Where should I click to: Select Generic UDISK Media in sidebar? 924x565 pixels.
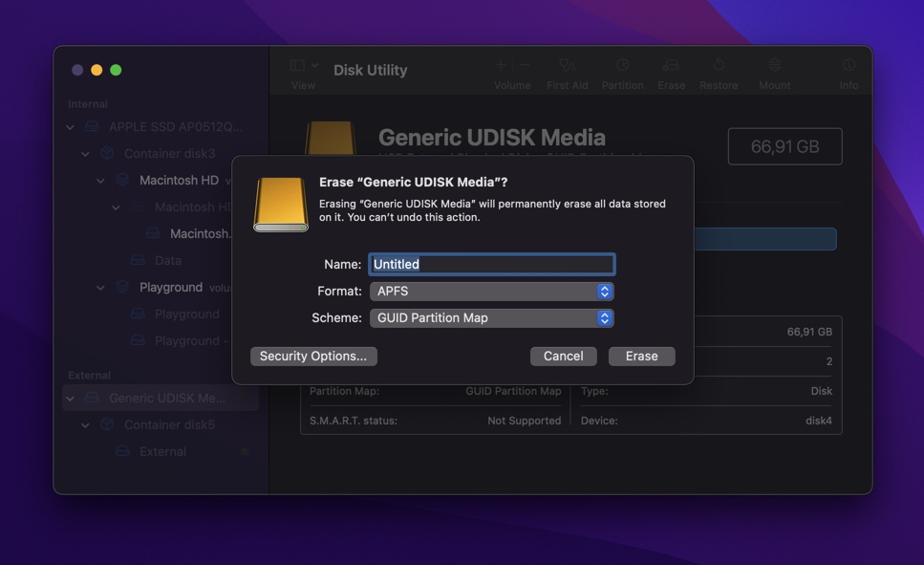(161, 398)
